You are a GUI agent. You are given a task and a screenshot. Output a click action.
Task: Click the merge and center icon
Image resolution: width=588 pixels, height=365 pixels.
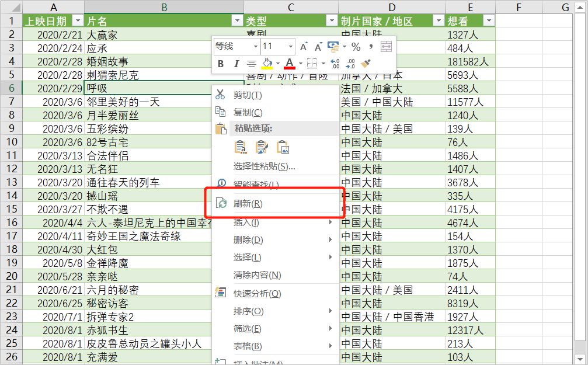pos(386,47)
